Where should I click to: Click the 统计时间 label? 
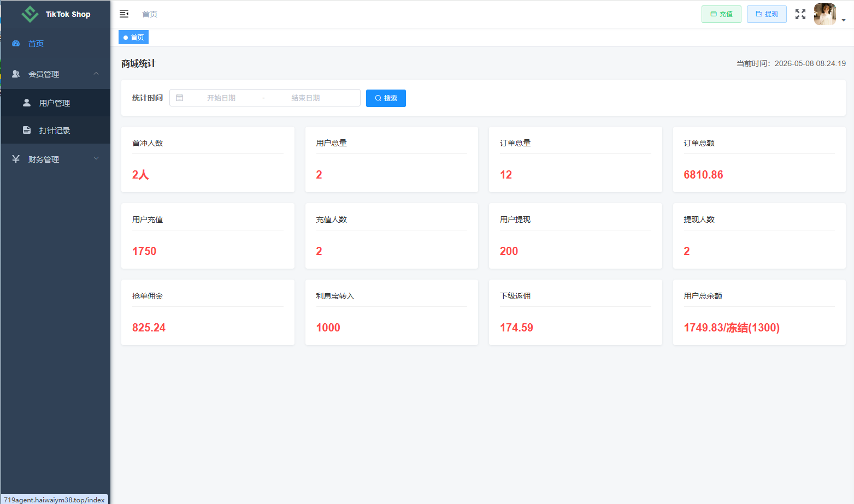(x=148, y=98)
